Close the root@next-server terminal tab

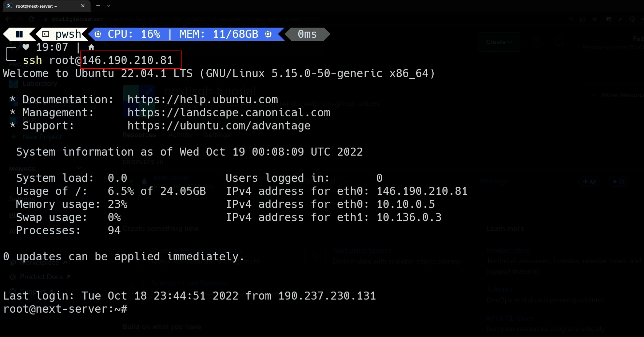(x=83, y=6)
